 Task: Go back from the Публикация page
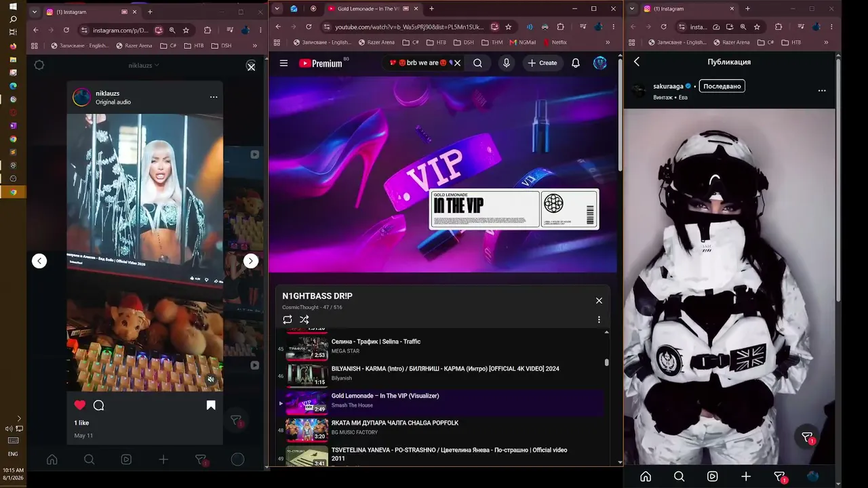(x=637, y=62)
